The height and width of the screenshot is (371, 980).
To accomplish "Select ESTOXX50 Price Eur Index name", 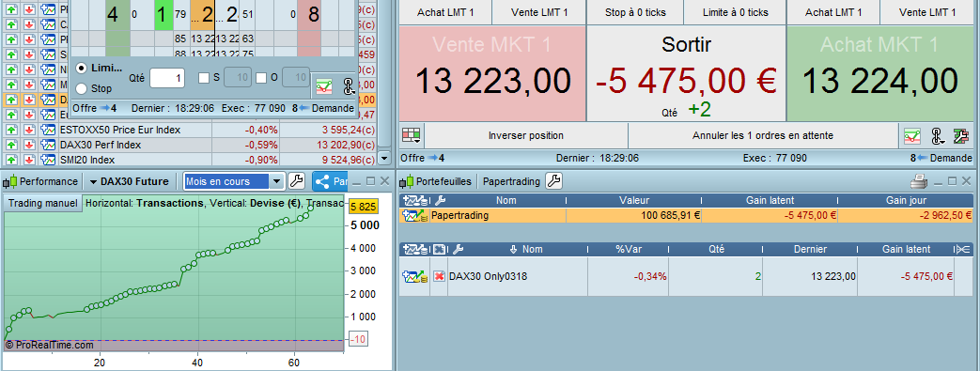I will tap(120, 130).
